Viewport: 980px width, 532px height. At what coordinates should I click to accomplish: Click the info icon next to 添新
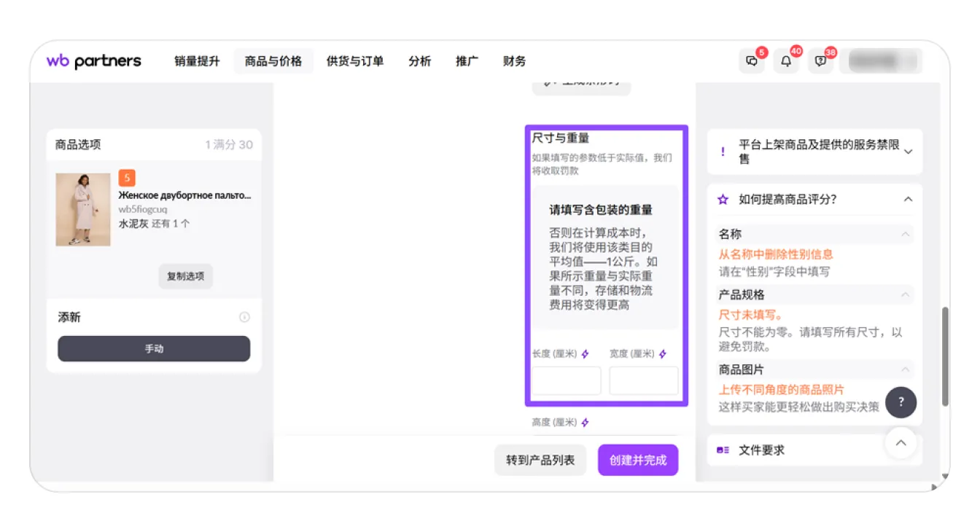[x=245, y=317]
